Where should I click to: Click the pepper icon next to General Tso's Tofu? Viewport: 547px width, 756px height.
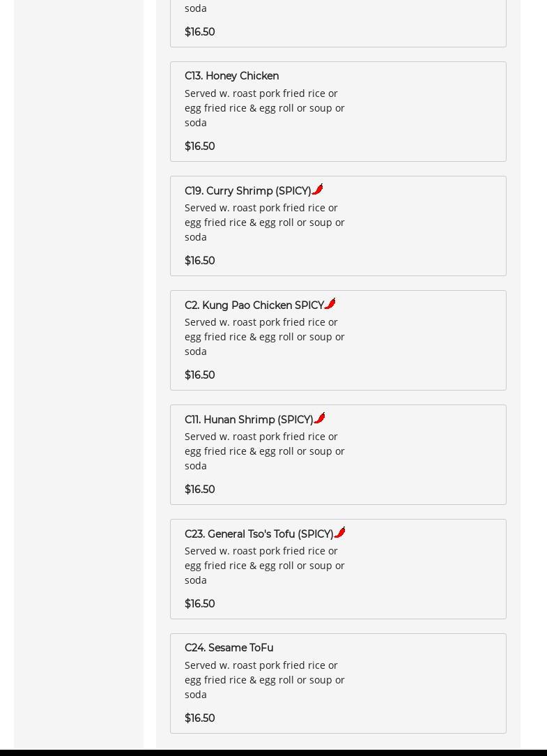point(340,533)
